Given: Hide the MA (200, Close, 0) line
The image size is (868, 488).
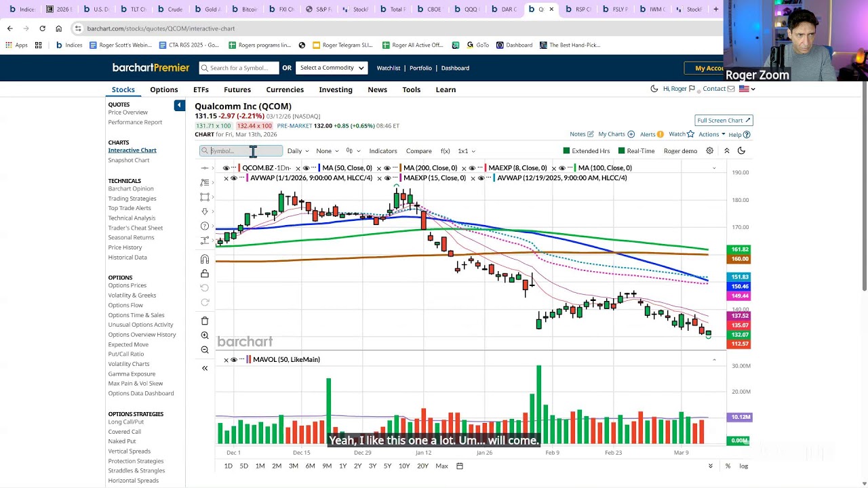Looking at the screenshot, I should pos(387,168).
